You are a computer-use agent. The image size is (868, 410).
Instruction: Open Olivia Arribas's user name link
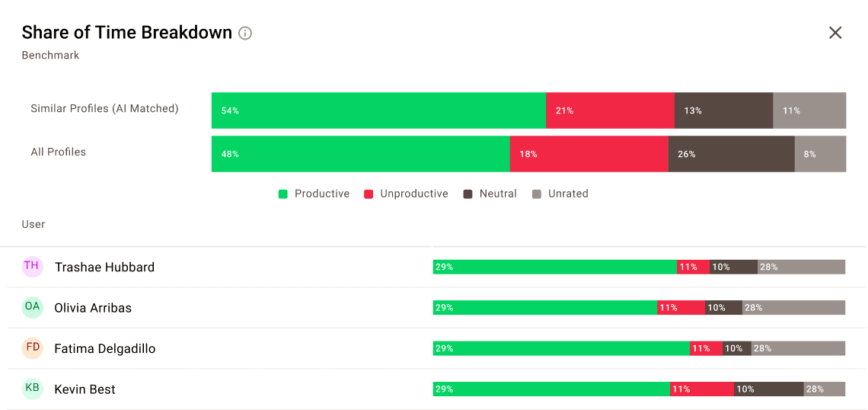(93, 308)
